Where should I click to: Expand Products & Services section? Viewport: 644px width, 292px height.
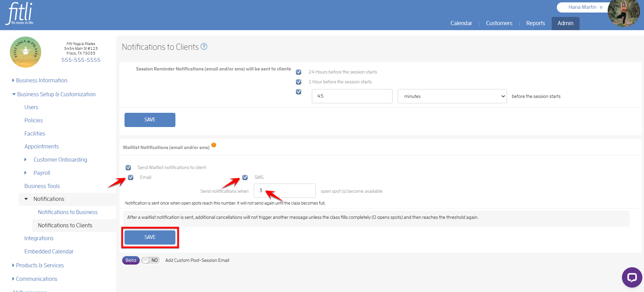point(38,265)
